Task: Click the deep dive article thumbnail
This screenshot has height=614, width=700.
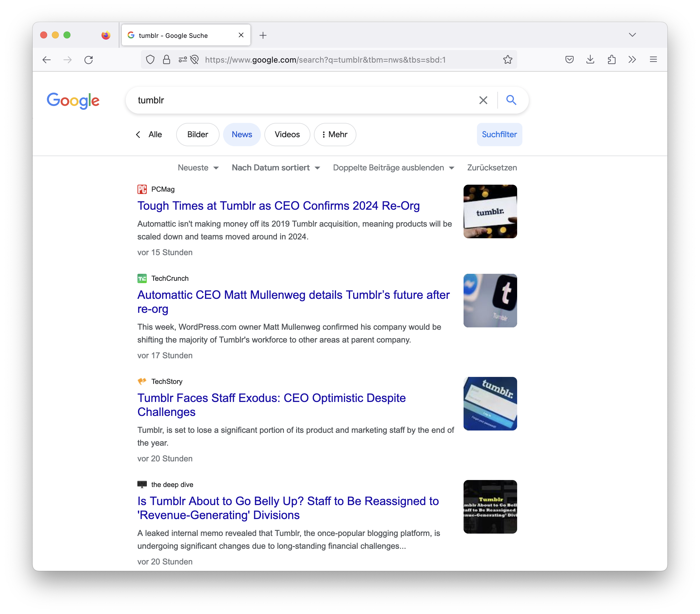Action: click(x=490, y=507)
